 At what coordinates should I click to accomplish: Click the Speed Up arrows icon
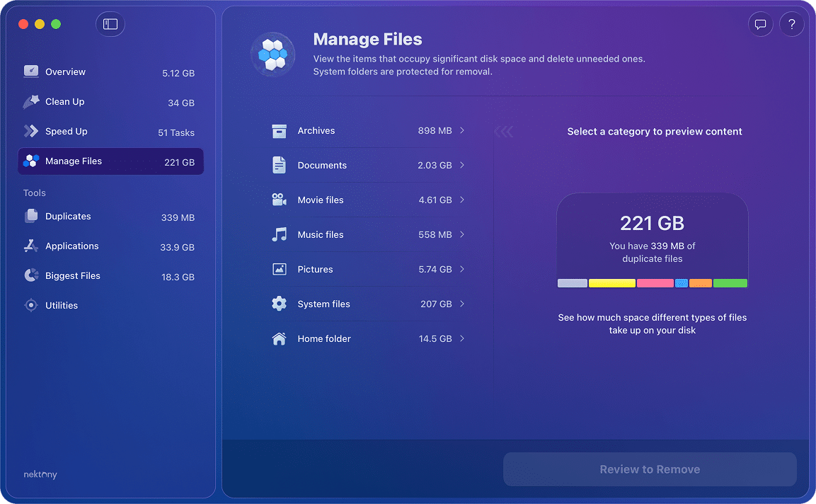coord(31,131)
